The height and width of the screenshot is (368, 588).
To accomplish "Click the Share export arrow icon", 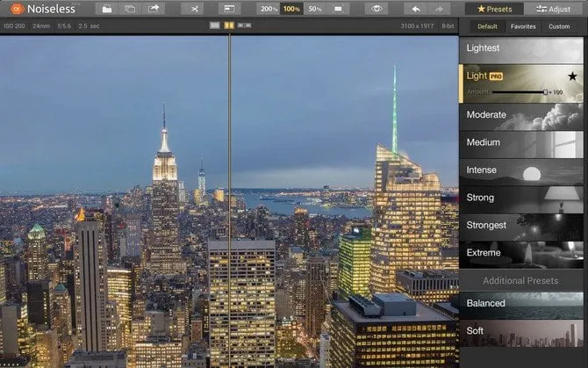I will click(154, 9).
